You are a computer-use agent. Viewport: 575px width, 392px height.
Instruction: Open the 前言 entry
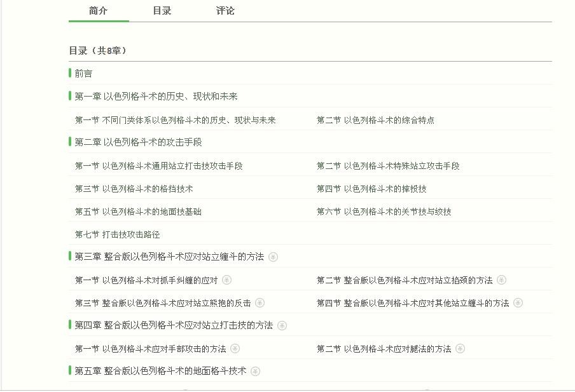83,74
